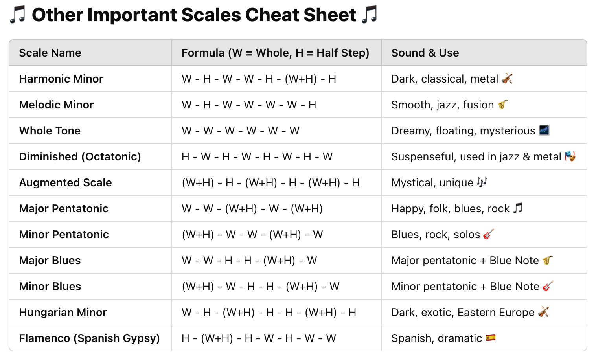This screenshot has width=607, height=364.
Task: Click the Formula column header
Action: pos(276,53)
